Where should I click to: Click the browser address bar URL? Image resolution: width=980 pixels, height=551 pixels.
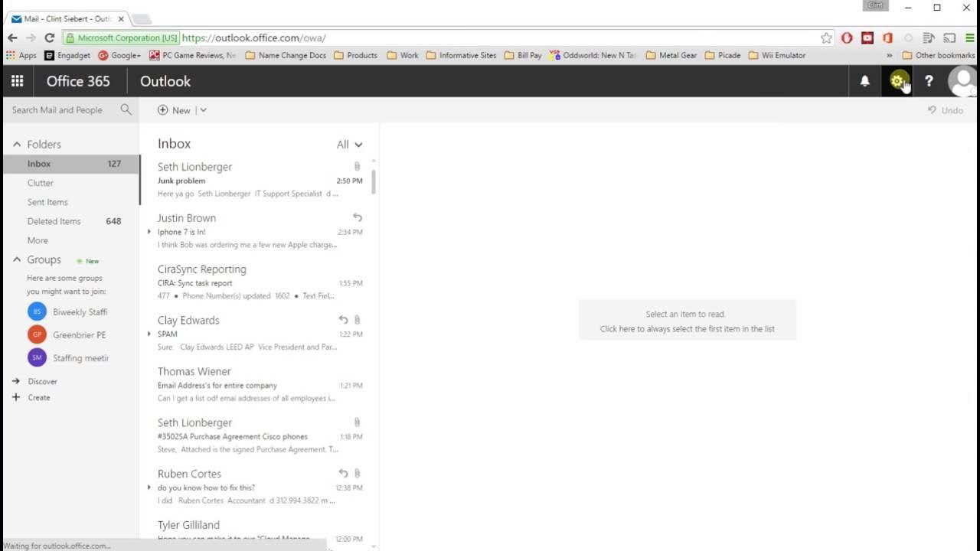coord(254,37)
